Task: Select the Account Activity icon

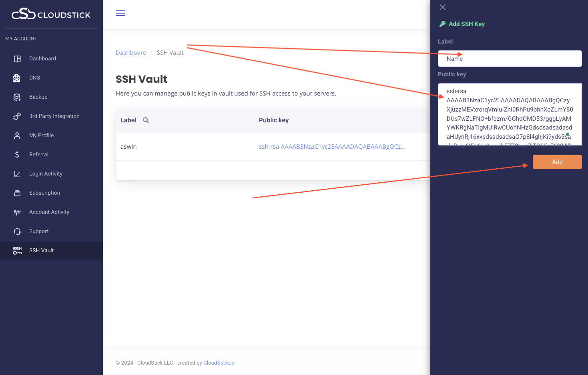Action: pos(17,212)
